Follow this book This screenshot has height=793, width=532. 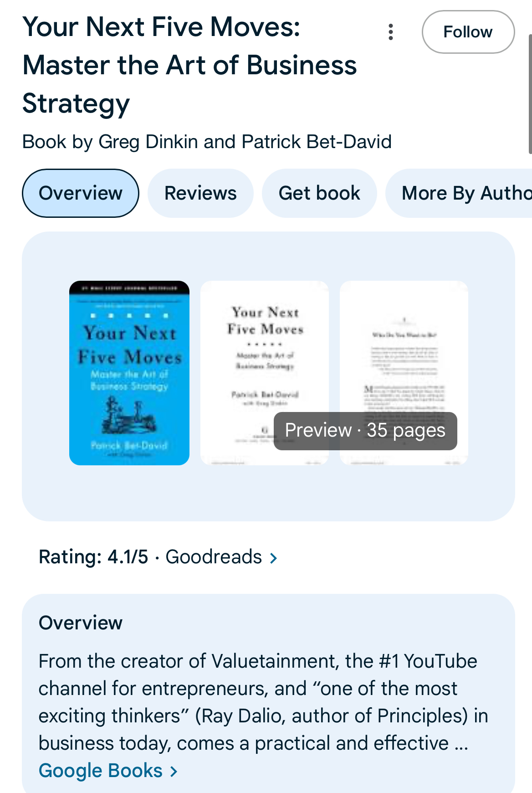tap(468, 32)
